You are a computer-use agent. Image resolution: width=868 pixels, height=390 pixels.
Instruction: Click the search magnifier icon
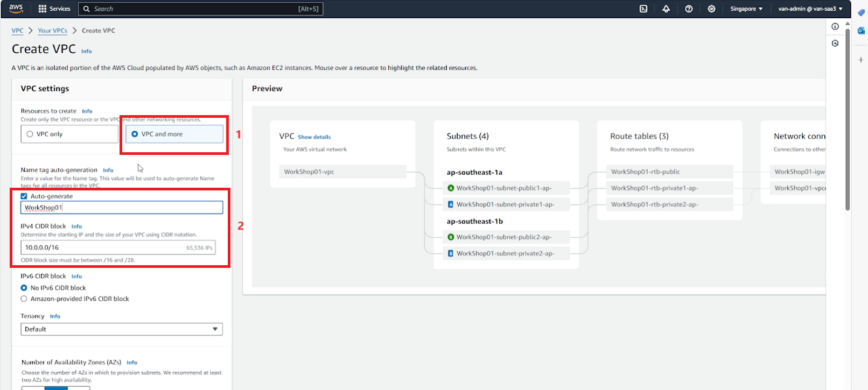click(x=86, y=9)
